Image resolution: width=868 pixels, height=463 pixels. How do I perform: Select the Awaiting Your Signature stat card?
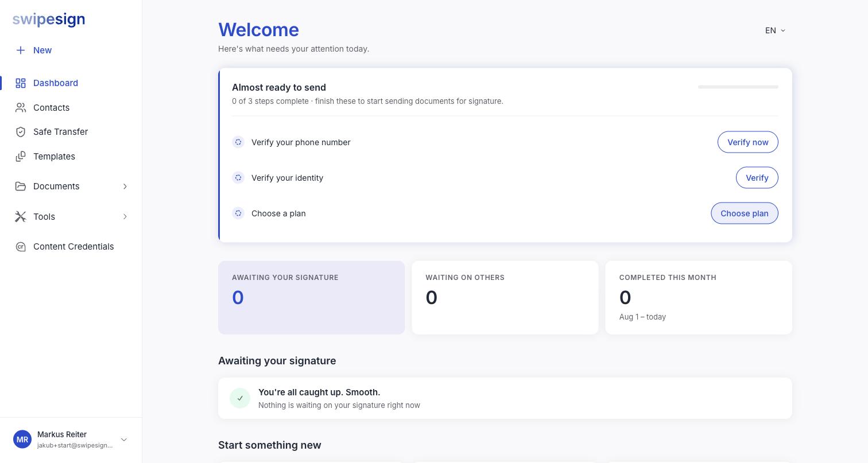pyautogui.click(x=311, y=298)
